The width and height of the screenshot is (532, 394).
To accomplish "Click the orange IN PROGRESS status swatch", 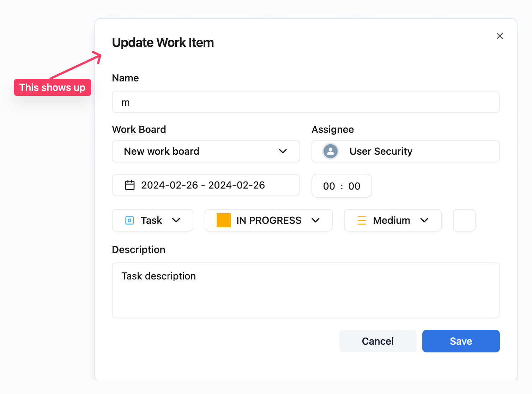I will click(223, 221).
